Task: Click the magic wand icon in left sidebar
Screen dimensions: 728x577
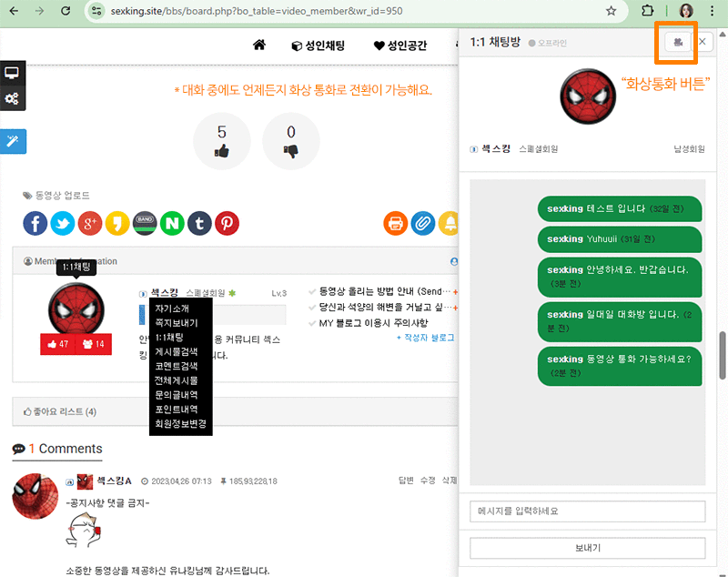Action: point(13,141)
